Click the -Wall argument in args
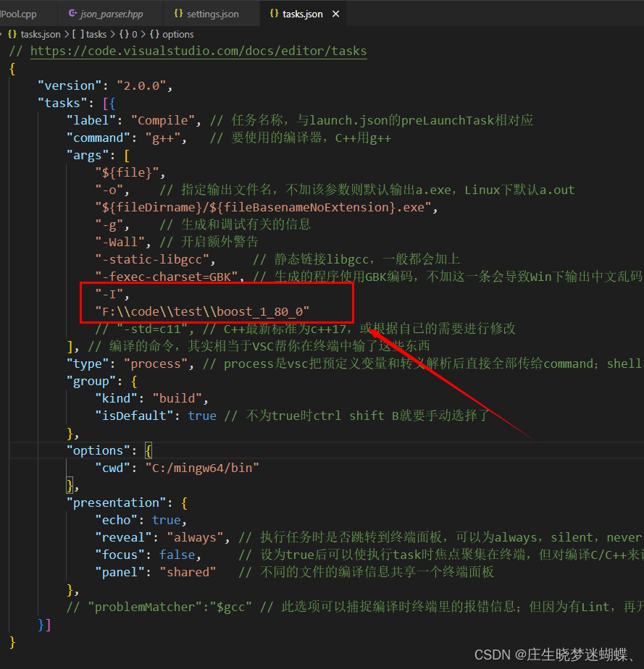This screenshot has width=644, height=669. [x=121, y=241]
